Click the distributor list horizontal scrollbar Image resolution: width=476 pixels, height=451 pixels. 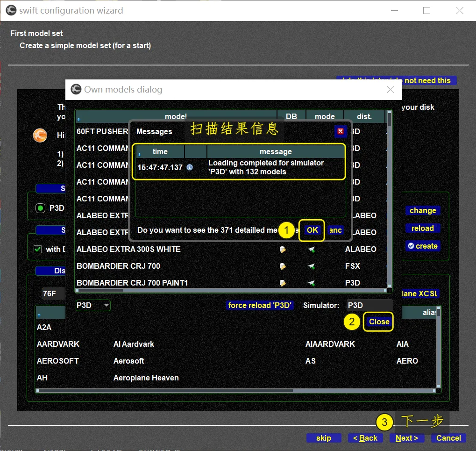click(235, 391)
